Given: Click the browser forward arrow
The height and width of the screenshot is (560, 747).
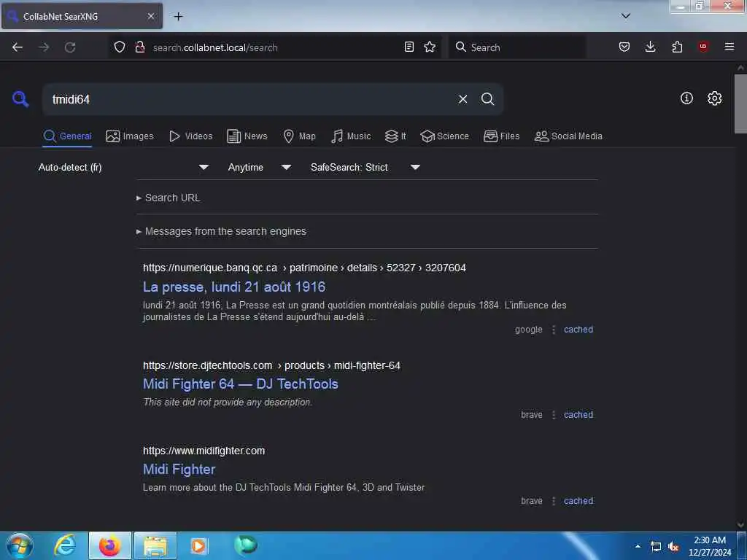Looking at the screenshot, I should (x=44, y=47).
